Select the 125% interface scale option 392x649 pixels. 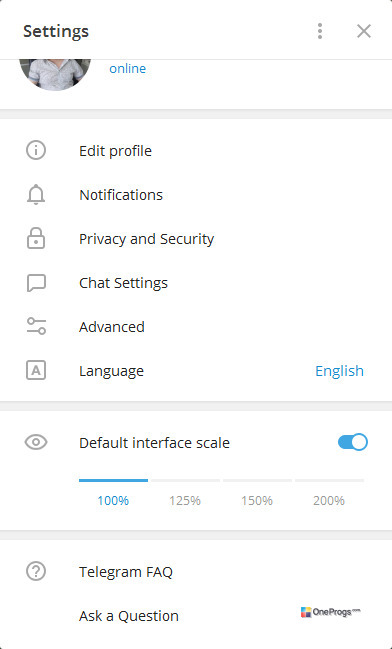click(185, 501)
